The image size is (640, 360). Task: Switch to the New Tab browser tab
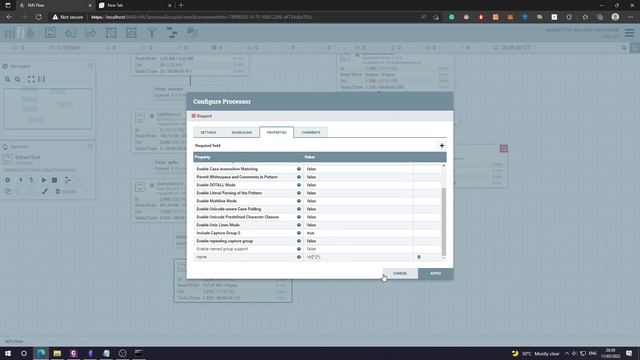pos(135,5)
